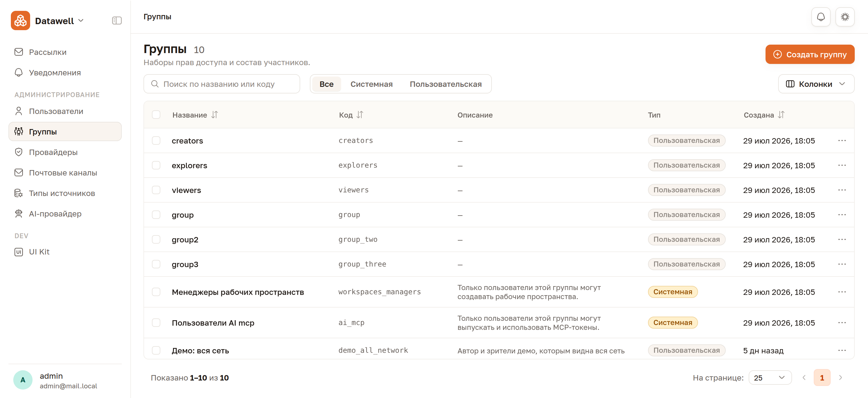The image size is (868, 398).
Task: Select all groups header checkbox
Action: point(156,115)
